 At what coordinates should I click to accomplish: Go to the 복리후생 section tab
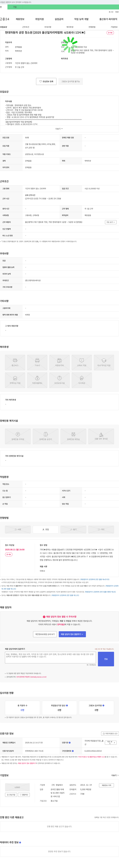click(x=70, y=27)
